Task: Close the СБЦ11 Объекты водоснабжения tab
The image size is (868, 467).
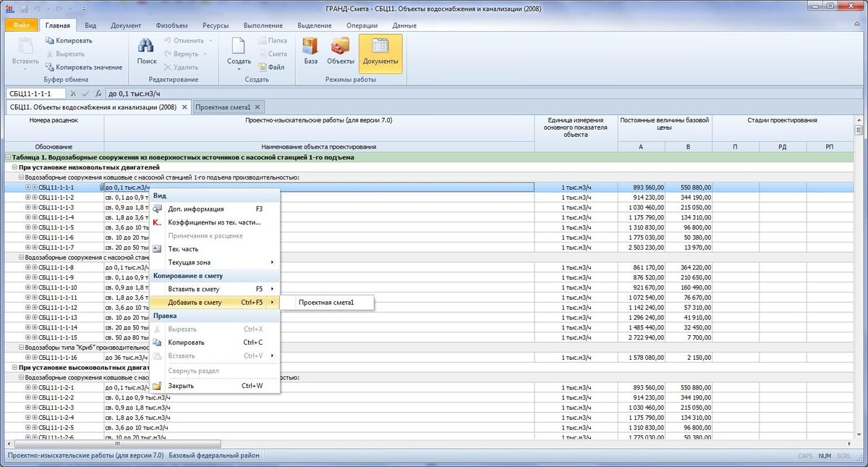Action: point(184,107)
